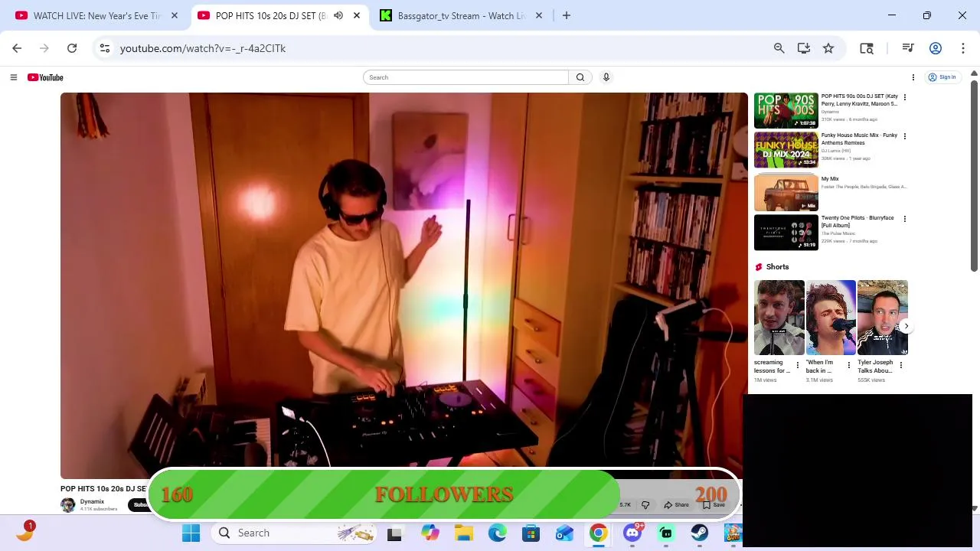Search with your voice microphone icon
Screen dimensions: 980x551
[606, 77]
